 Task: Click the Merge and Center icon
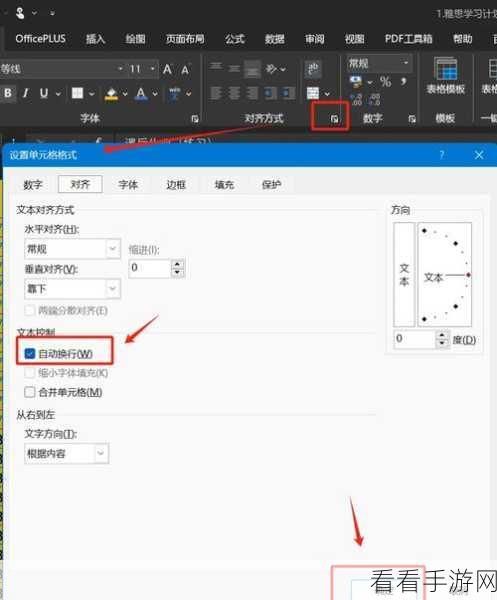click(313, 93)
